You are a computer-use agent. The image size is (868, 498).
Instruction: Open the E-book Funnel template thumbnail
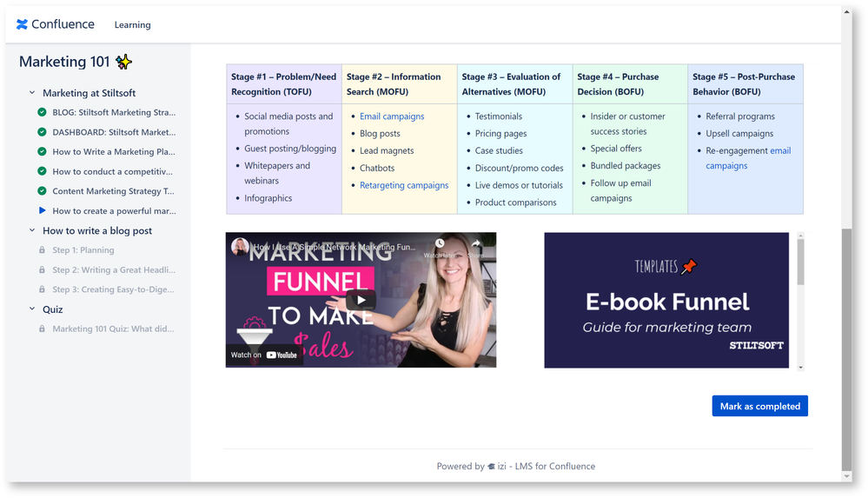(x=666, y=300)
